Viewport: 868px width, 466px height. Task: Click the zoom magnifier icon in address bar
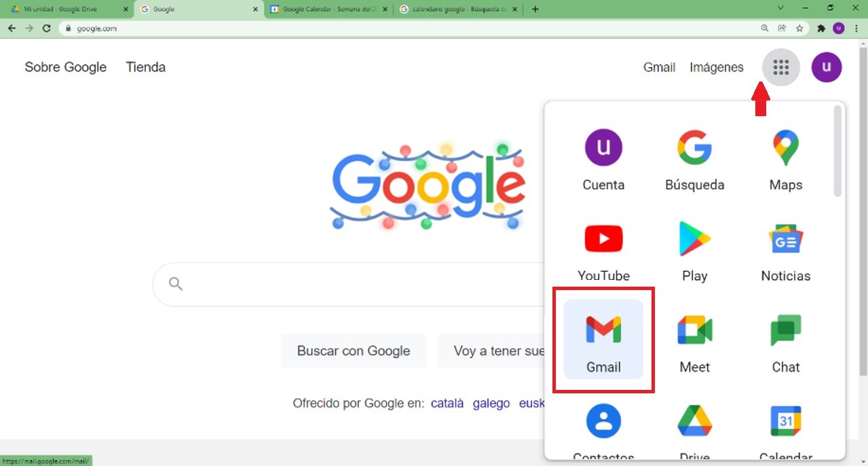[x=765, y=29]
